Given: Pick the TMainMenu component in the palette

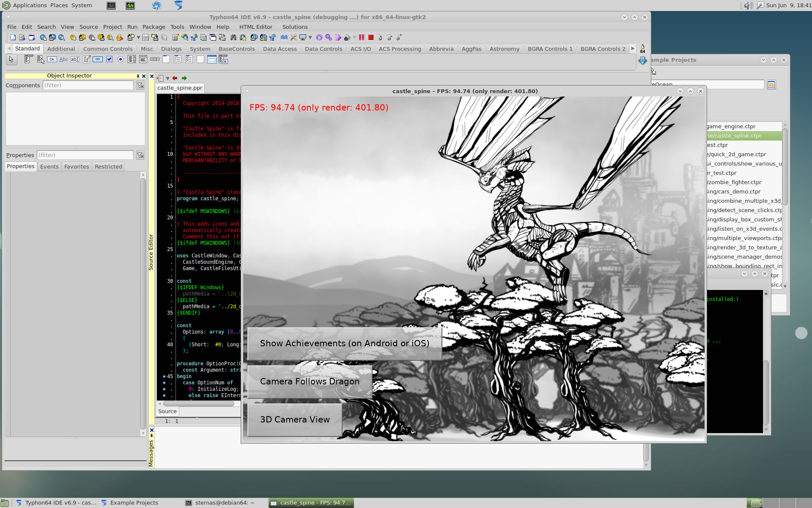Looking at the screenshot, I should pos(28,59).
